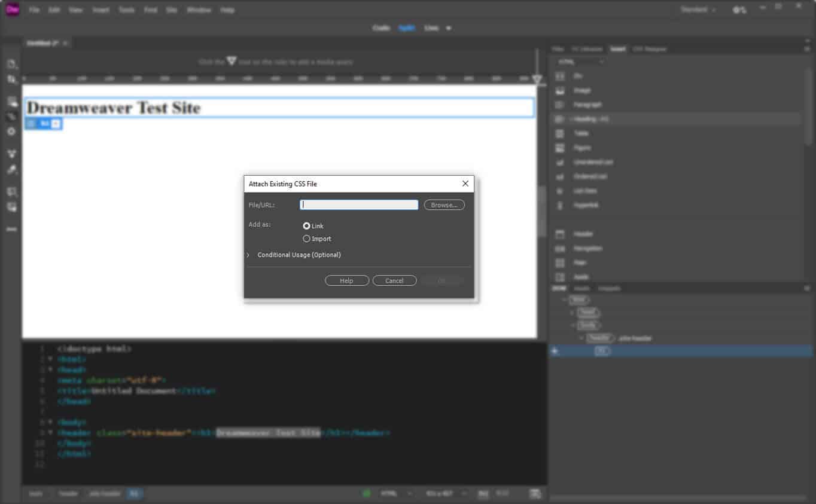816x504 pixels.
Task: Click the Main icon in the Insert panel
Action: tap(560, 262)
